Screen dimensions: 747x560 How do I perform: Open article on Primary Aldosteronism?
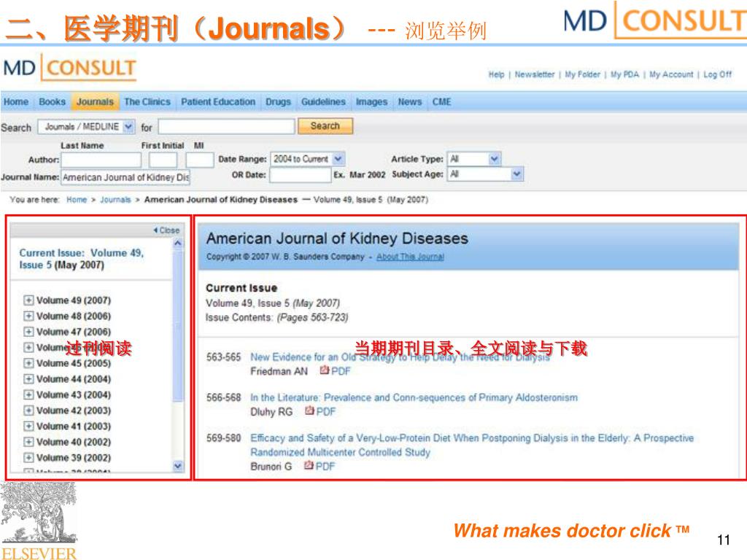click(x=414, y=397)
